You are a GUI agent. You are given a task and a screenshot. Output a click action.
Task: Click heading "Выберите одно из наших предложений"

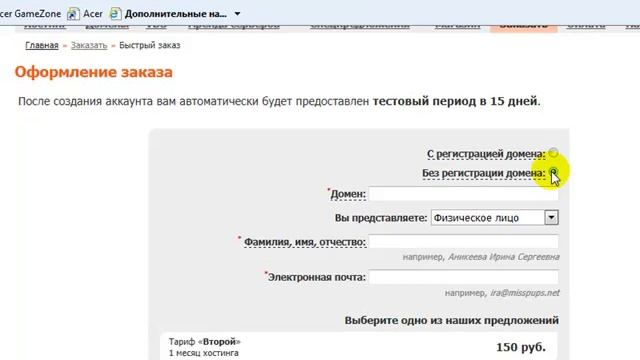tap(451, 320)
